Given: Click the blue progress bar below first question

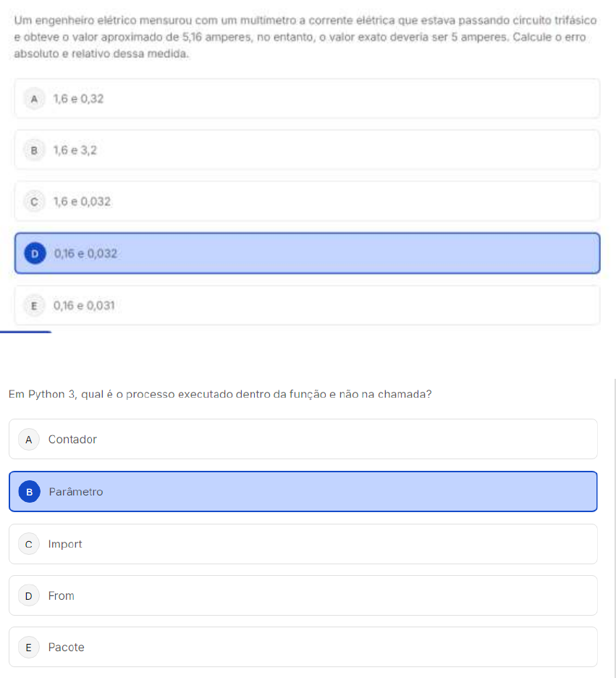Looking at the screenshot, I should tap(26, 332).
